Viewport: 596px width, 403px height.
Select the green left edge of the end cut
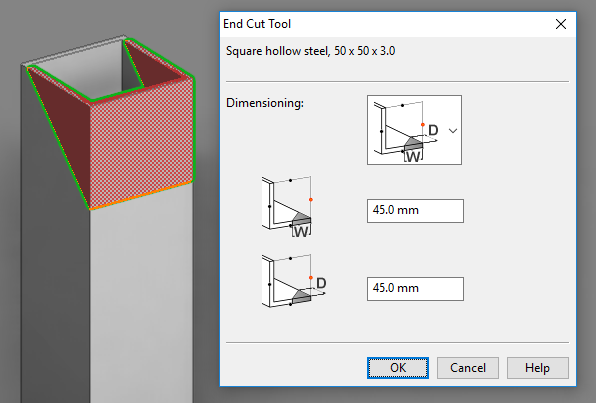58,137
